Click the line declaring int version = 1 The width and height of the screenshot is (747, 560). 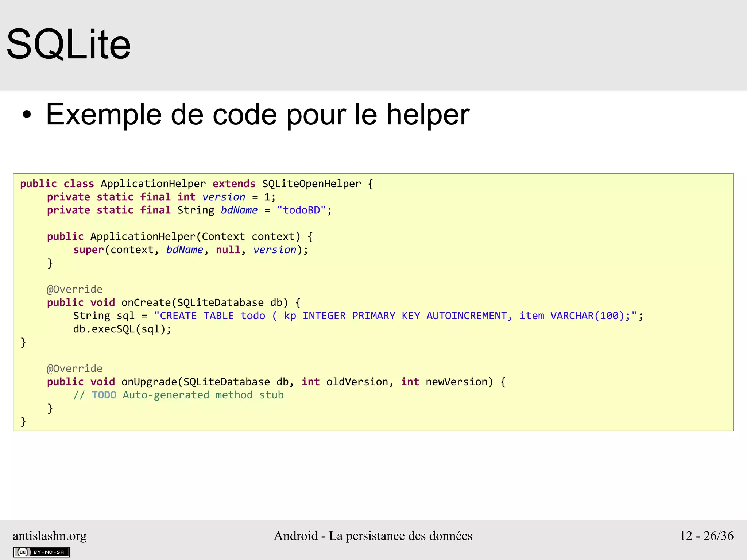(161, 197)
